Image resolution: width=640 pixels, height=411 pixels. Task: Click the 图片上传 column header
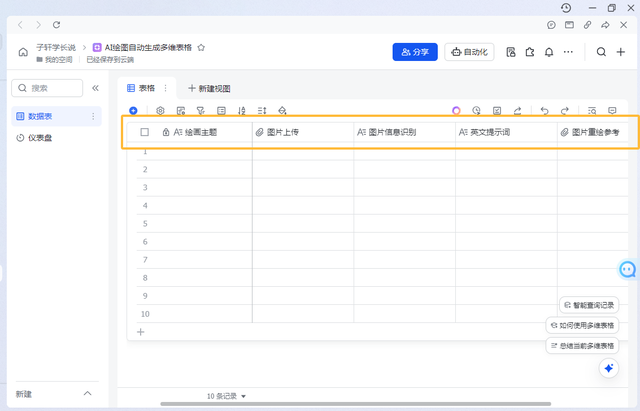[x=303, y=132]
